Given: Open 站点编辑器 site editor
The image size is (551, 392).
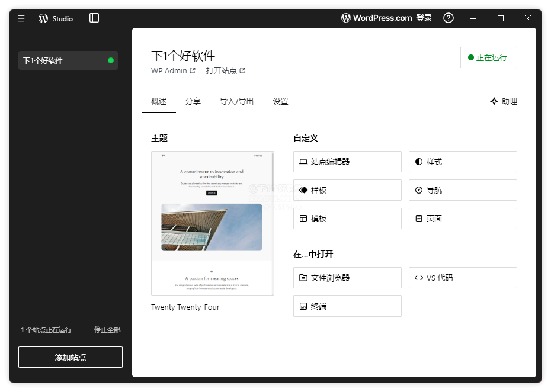Looking at the screenshot, I should [x=347, y=162].
